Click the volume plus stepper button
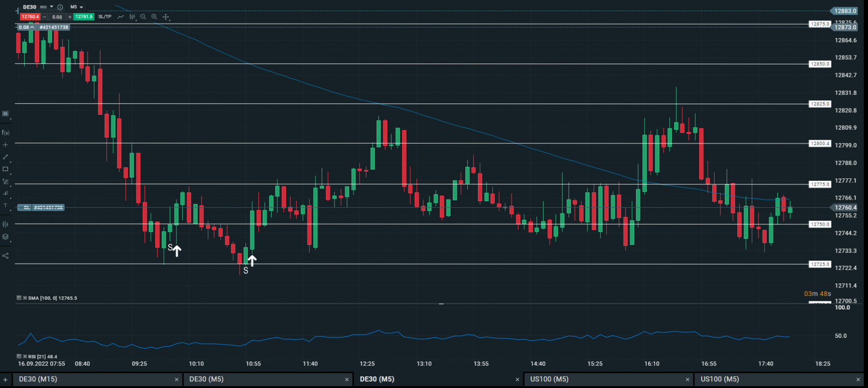Viewport: 868px width, 388px height. click(x=70, y=17)
